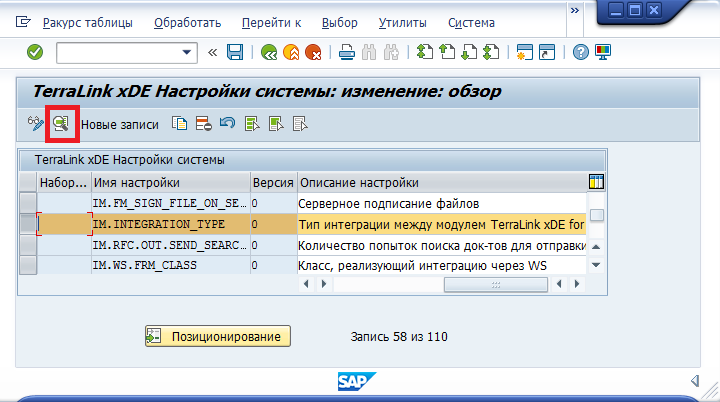This screenshot has width=720, height=402.
Task: Click the Новые записи button
Action: click(119, 124)
